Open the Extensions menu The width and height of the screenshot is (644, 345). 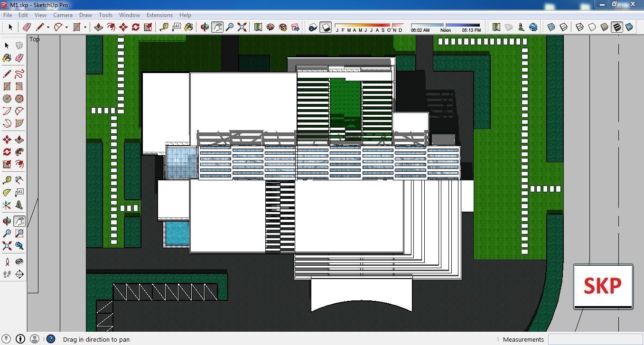coord(159,15)
